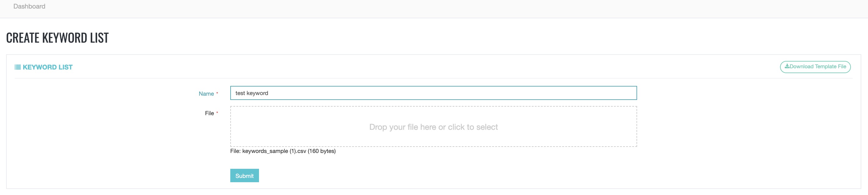Click the uploaded keywords_sample (1).csv file name
The width and height of the screenshot is (868, 195).
click(274, 151)
